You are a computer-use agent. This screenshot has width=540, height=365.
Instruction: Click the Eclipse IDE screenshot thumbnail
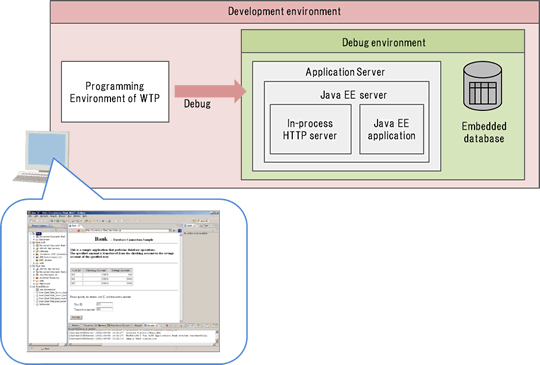123,281
